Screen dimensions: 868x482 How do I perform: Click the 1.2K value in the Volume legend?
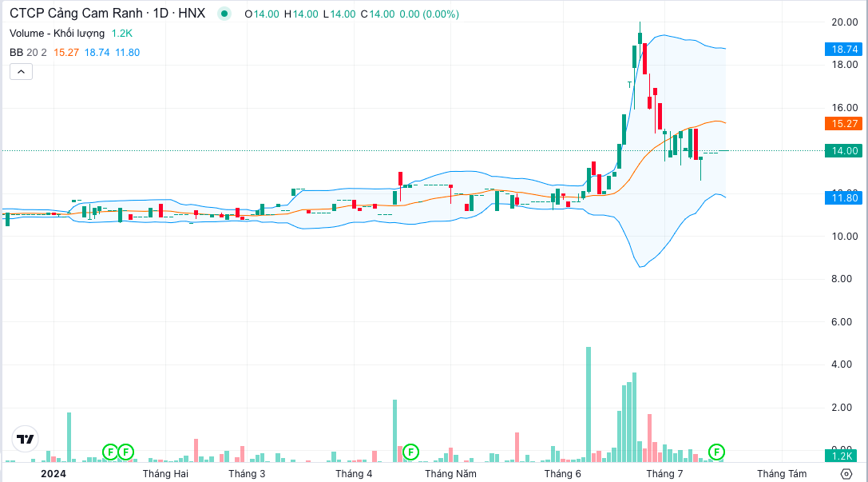(122, 34)
